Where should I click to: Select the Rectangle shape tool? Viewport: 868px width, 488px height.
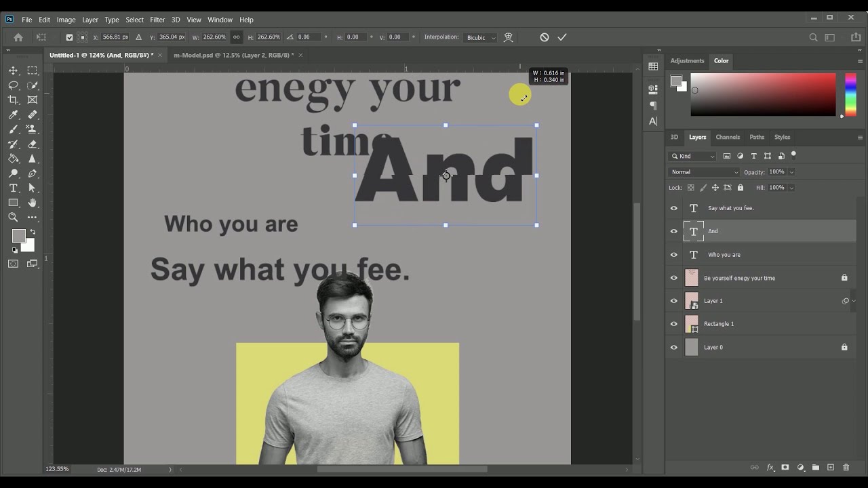click(13, 203)
